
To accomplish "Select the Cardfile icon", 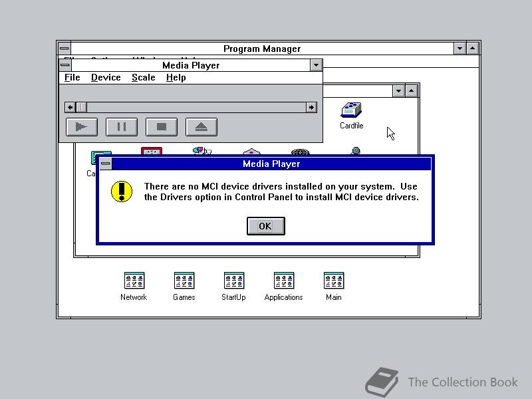I will click(x=352, y=116).
